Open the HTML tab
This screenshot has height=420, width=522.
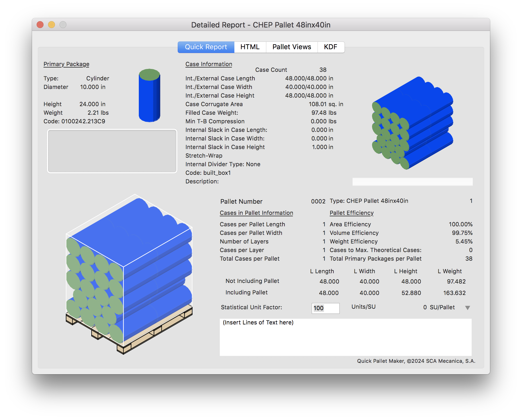tap(250, 47)
